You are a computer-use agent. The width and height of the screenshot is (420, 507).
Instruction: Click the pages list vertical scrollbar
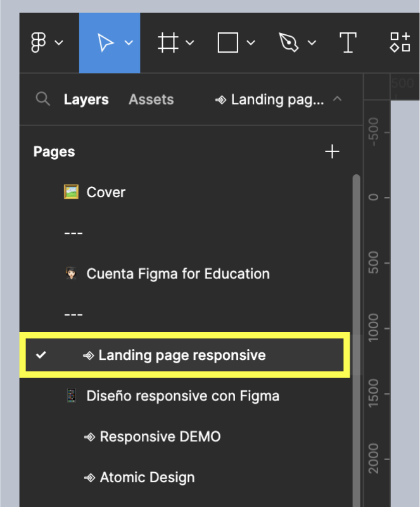(356, 285)
